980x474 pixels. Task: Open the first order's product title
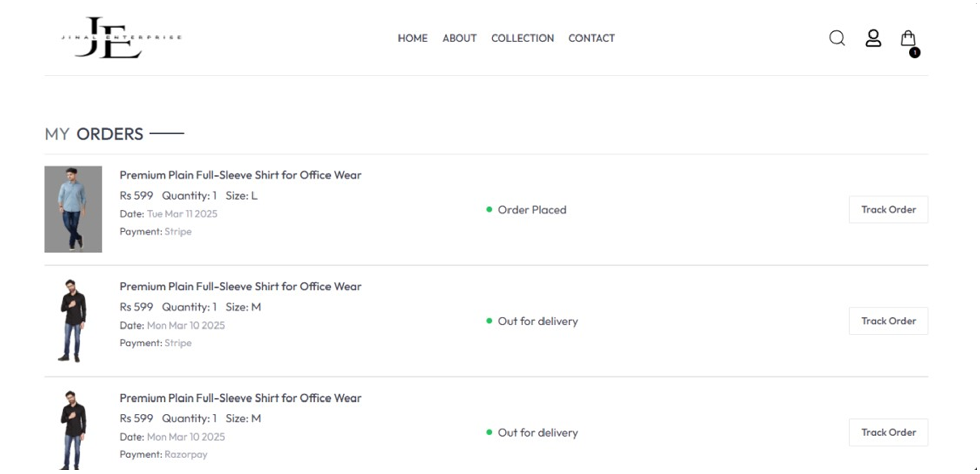[240, 175]
